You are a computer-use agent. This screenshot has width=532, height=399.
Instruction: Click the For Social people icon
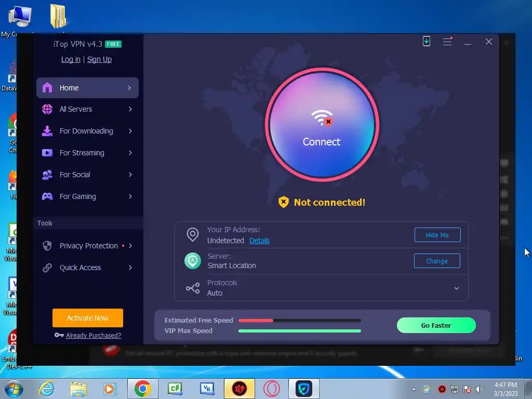tap(47, 175)
